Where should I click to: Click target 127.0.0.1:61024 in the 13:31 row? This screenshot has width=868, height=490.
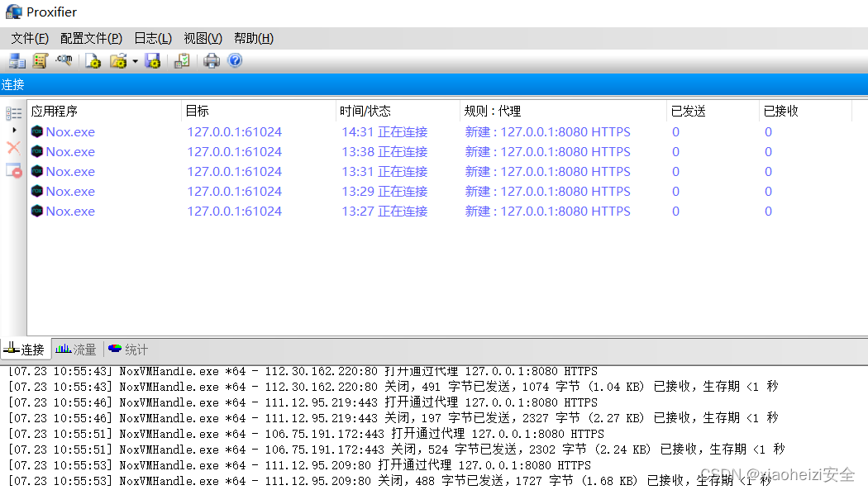pos(234,172)
